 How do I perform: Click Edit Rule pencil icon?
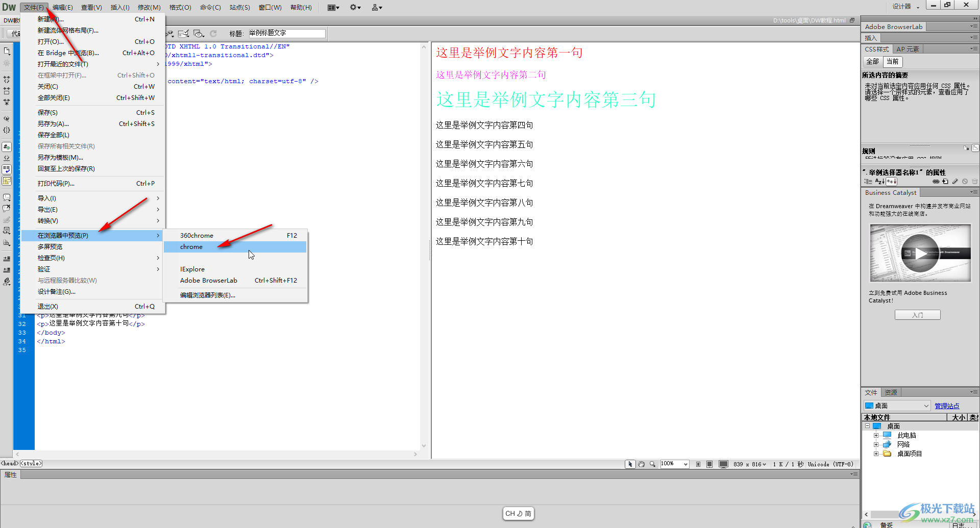pos(955,182)
